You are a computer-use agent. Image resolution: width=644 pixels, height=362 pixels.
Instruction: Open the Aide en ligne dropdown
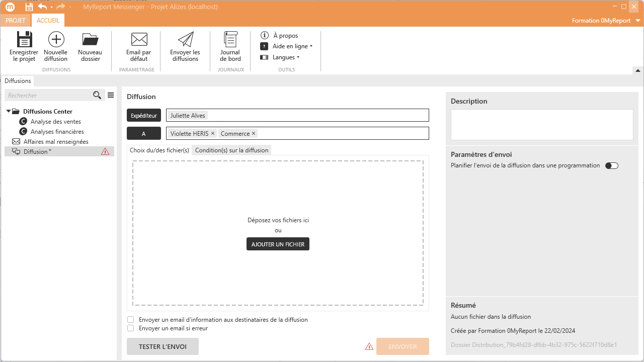[x=292, y=46]
